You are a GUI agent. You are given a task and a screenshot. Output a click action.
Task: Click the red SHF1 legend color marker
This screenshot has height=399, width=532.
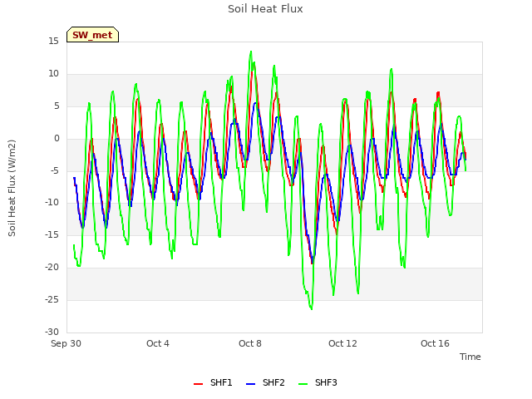click(198, 384)
